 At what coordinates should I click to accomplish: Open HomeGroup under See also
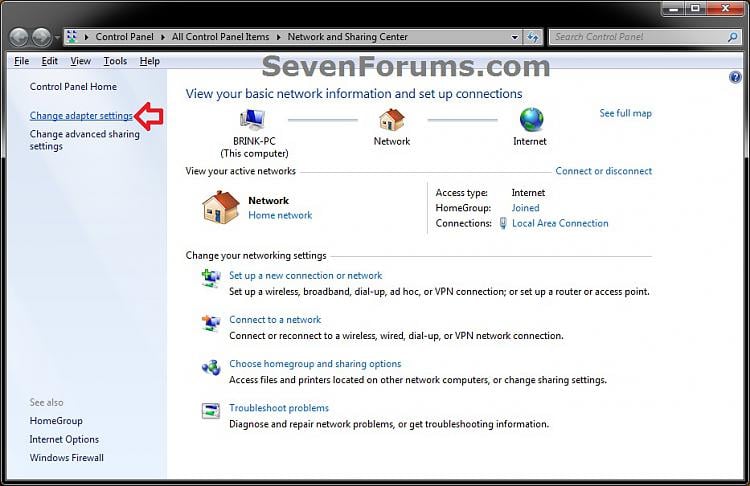point(56,421)
